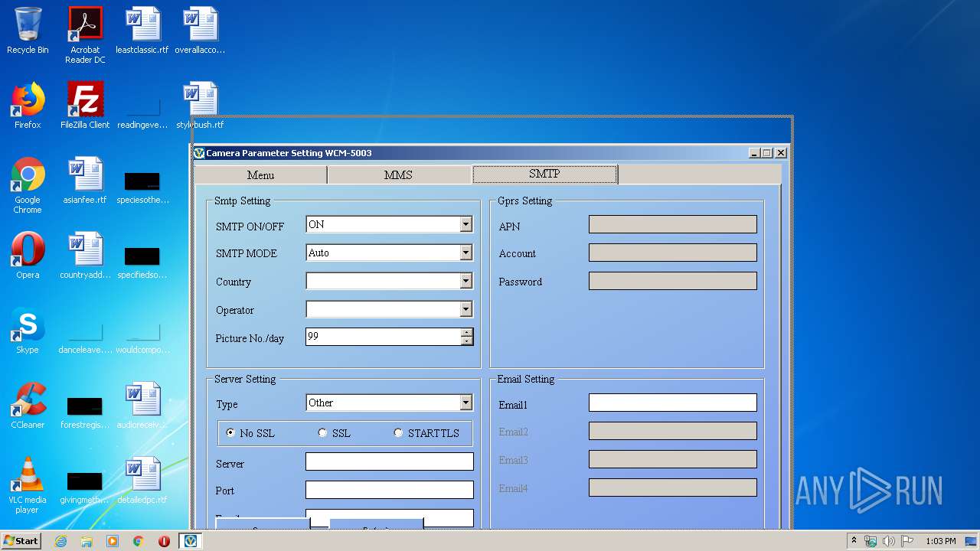Click the Chrome icon in taskbar
The height and width of the screenshot is (551, 980).
[x=139, y=541]
